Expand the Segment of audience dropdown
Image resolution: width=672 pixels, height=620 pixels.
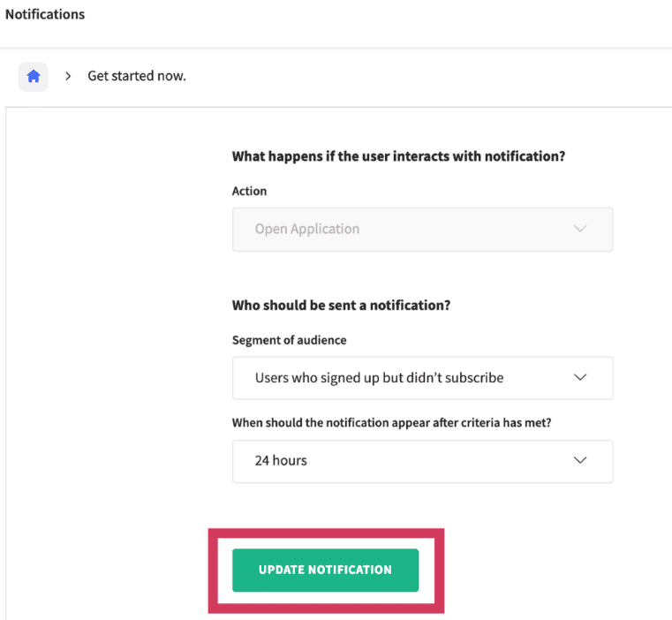click(x=422, y=377)
